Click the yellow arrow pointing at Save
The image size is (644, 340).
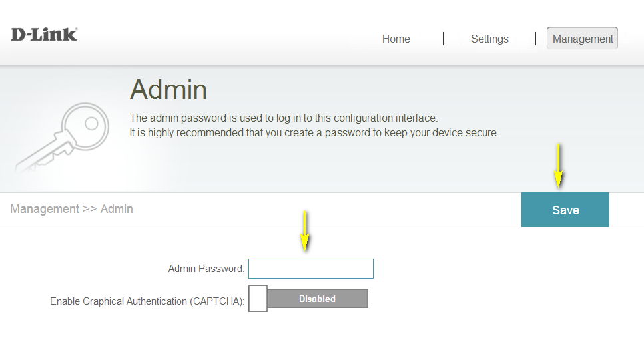[x=559, y=165]
